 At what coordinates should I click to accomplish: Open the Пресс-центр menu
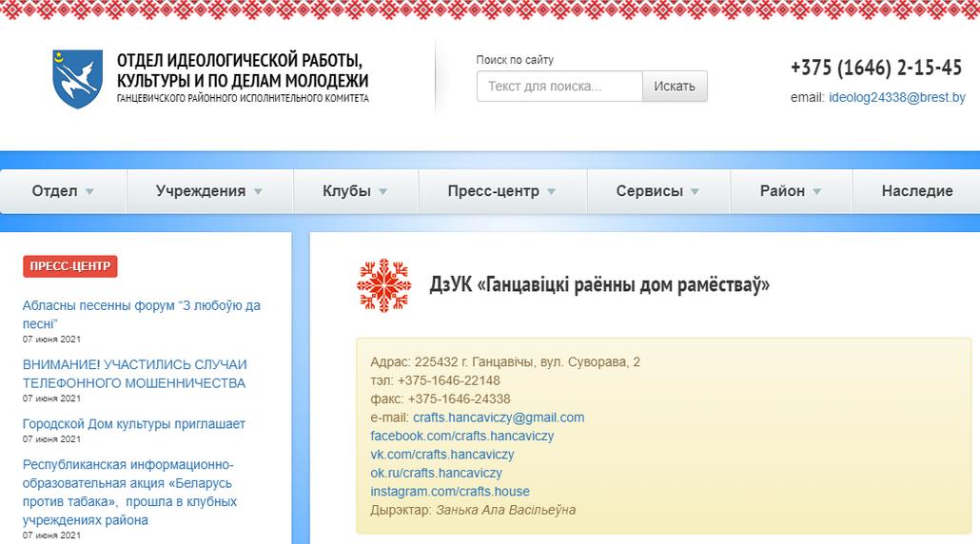click(x=501, y=191)
